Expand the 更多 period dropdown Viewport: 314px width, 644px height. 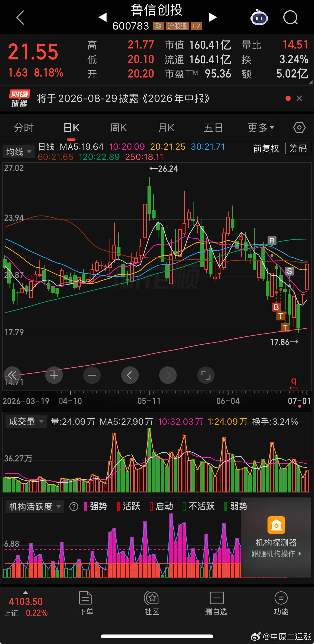[x=261, y=128]
